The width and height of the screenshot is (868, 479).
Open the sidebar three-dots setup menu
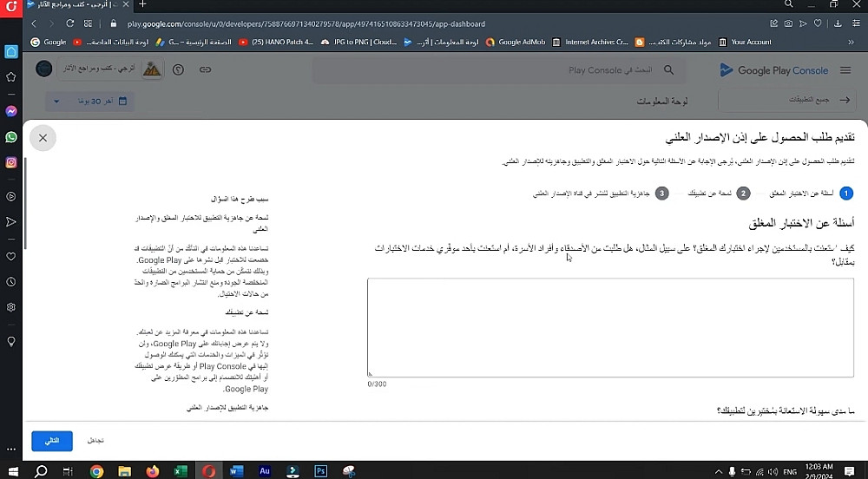point(11,449)
